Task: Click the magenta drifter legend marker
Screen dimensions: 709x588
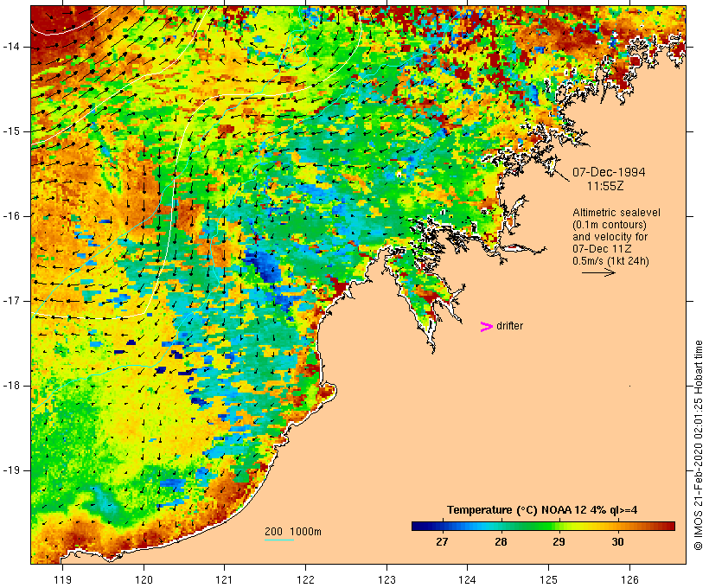Action: (x=486, y=327)
